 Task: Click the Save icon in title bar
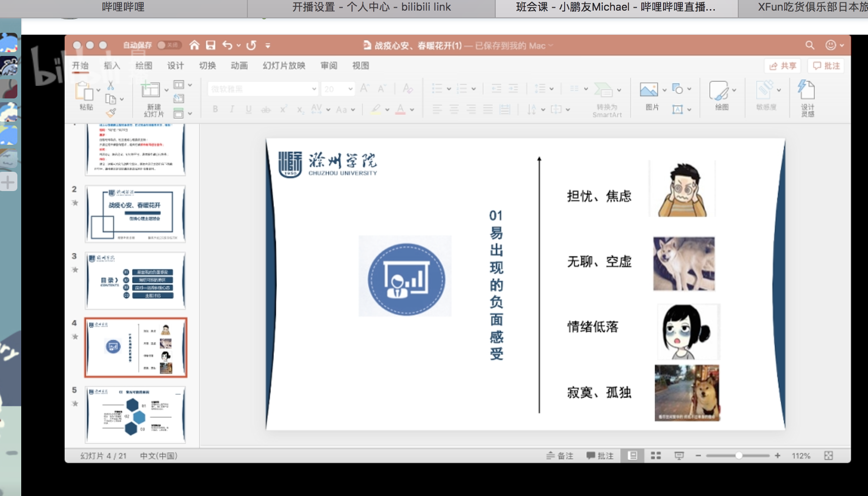pyautogui.click(x=211, y=45)
